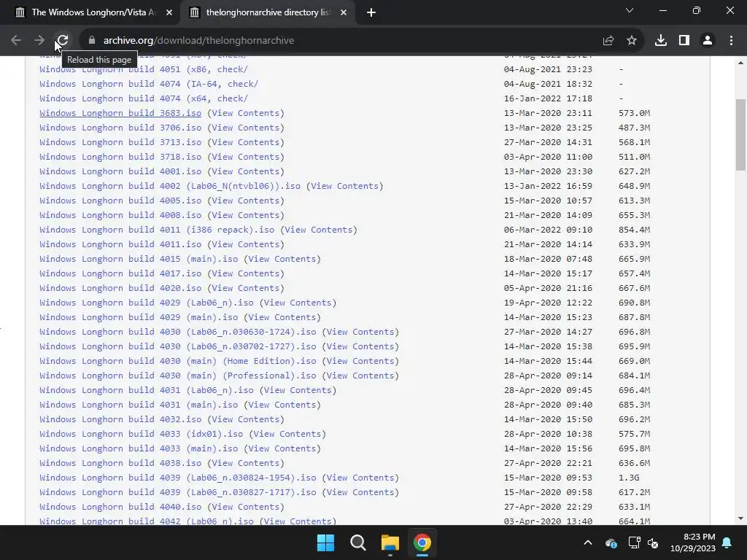Open build 4074 (x64, check/ folder
Screen dimensions: 747x560
pos(144,98)
